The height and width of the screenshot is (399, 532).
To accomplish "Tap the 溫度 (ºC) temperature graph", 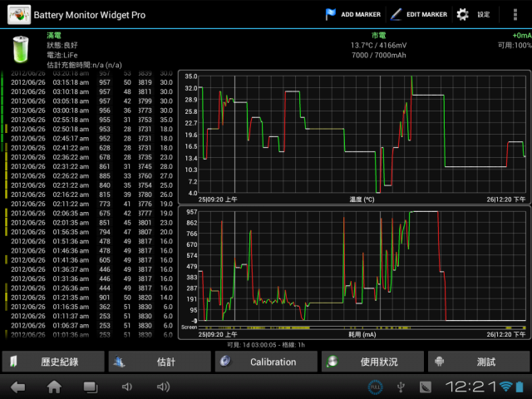I will [x=355, y=137].
